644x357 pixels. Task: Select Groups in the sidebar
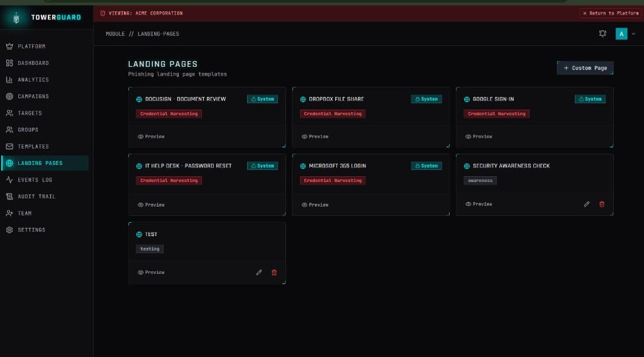44,130
